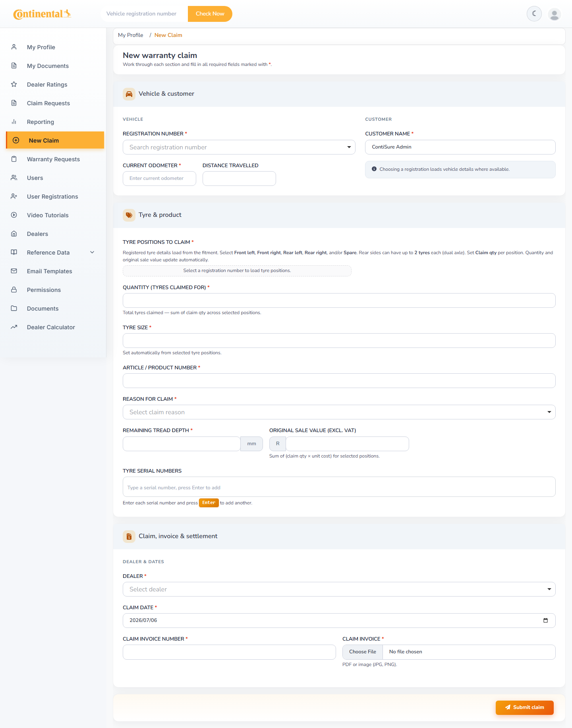
Task: Click the Dealers home icon
Action: (14, 234)
